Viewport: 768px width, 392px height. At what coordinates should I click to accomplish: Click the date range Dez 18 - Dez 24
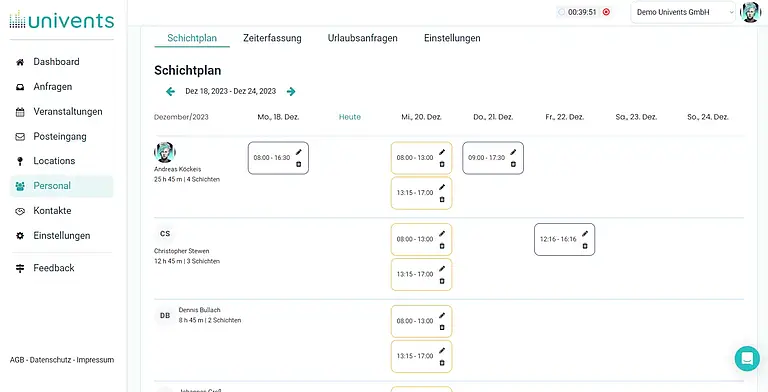[231, 91]
